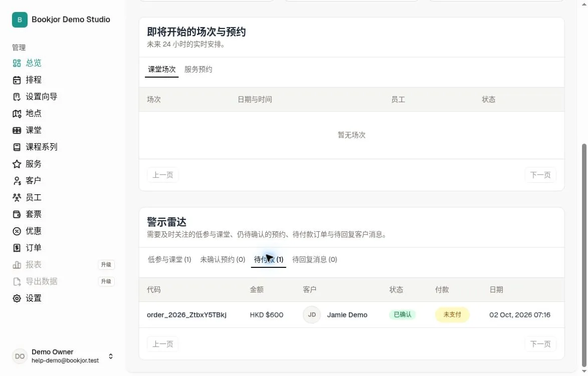Image resolution: width=588 pixels, height=376 pixels.
Task: Click the 警示雷达 heading
Action: tap(166, 222)
